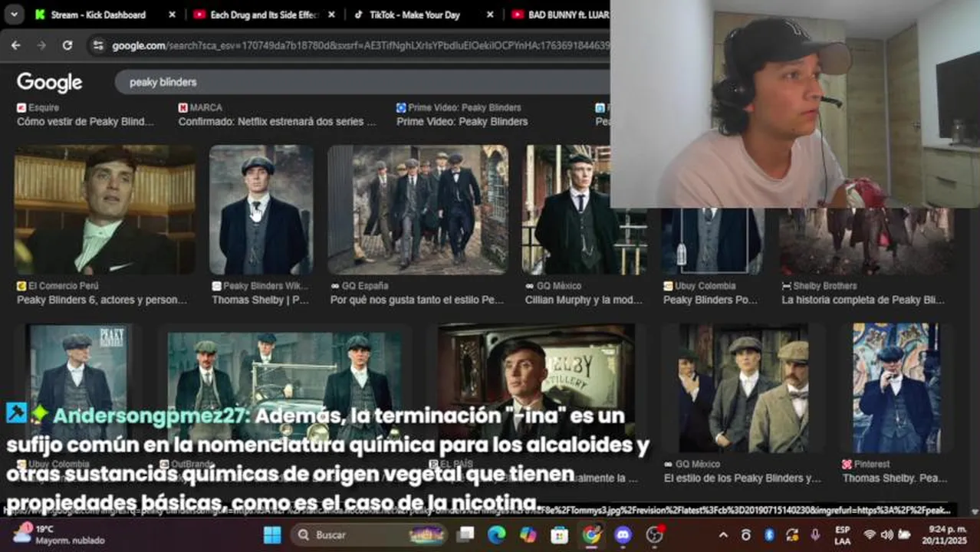This screenshot has height=552, width=980.
Task: Click Thomas Shelby | P... caption link
Action: click(261, 300)
